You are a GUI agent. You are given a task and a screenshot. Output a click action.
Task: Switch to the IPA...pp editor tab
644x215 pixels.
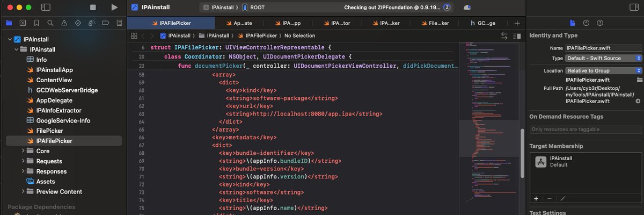click(287, 23)
